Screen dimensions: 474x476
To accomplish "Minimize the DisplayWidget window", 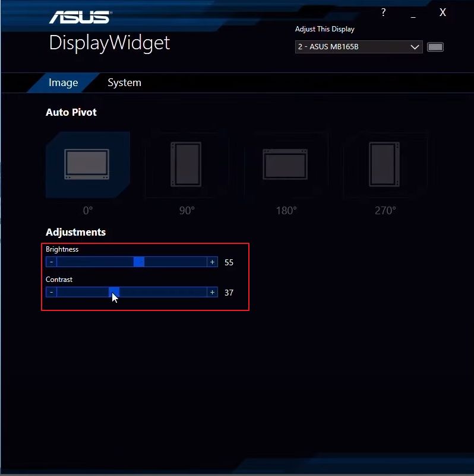I will pyautogui.click(x=413, y=15).
